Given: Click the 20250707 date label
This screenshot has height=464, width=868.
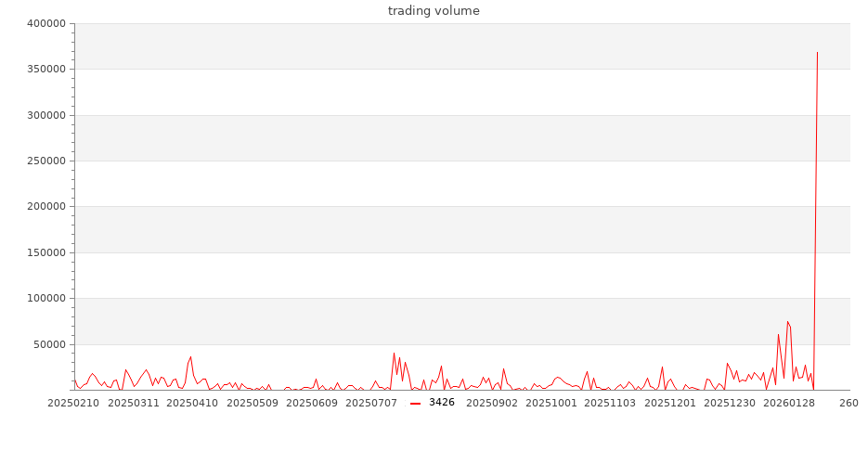Looking at the screenshot, I should coord(371,403).
